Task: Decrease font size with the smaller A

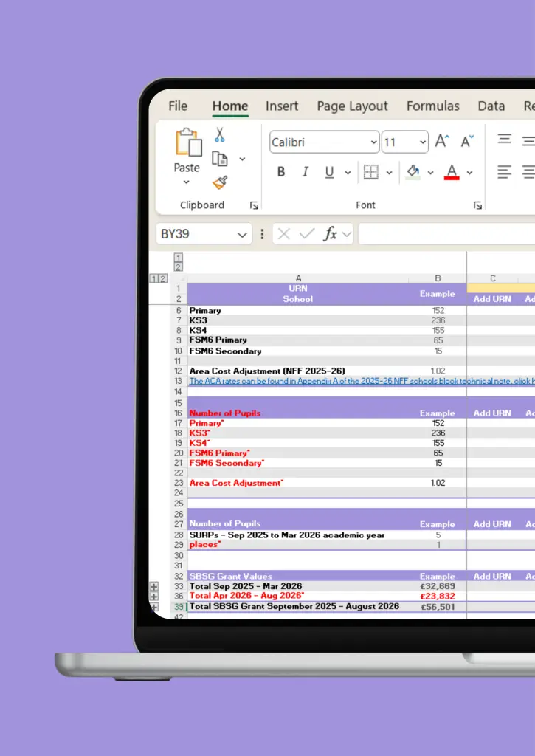Action: click(467, 141)
